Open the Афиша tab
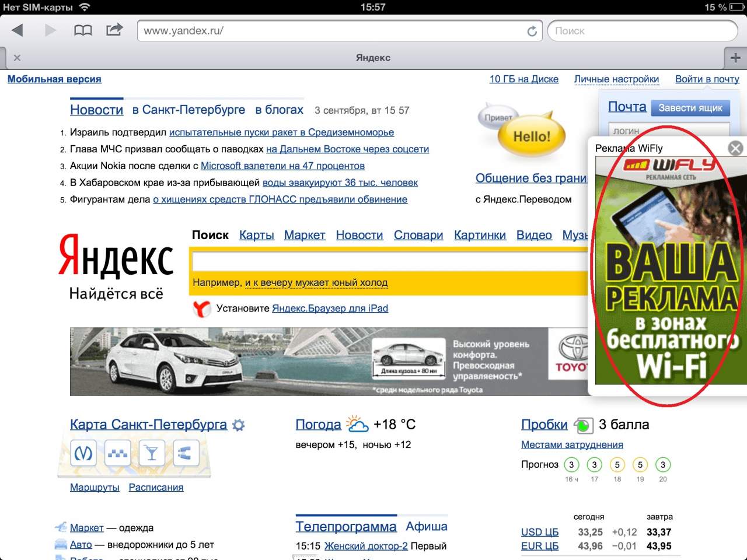Screen dimensions: 747x560 coord(427,526)
